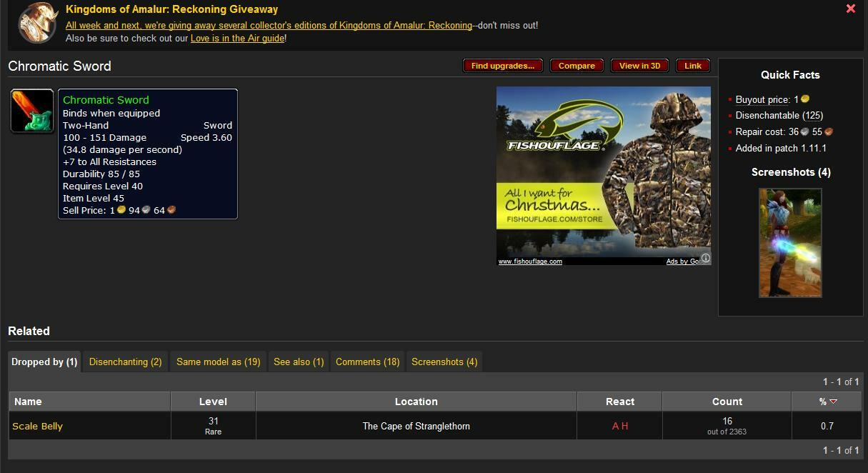Show the Screenshots tab
868x473 pixels.
point(444,362)
